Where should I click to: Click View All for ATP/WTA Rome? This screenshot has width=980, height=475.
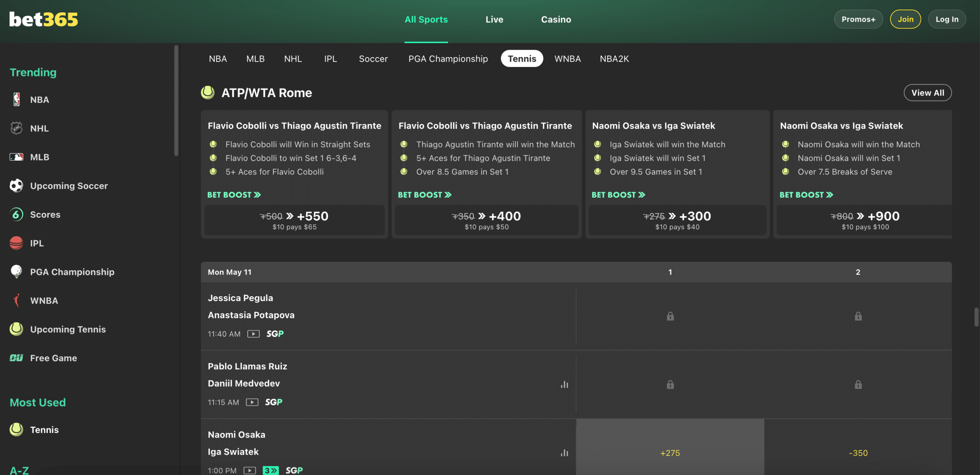click(928, 93)
